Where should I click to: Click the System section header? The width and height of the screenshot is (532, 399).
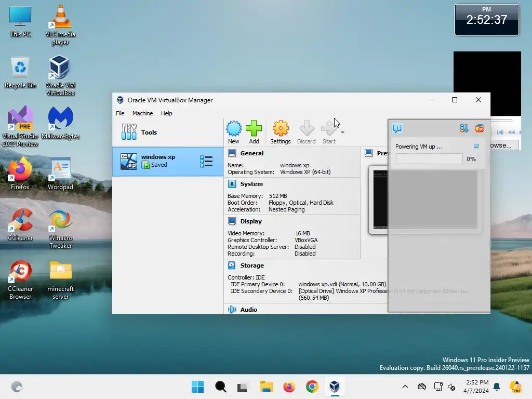point(251,184)
